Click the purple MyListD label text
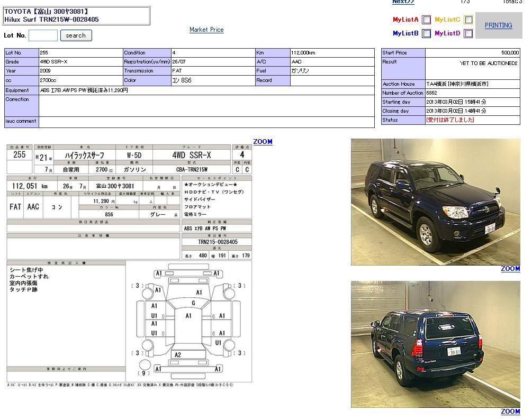The width and height of the screenshot is (532, 420). [x=447, y=33]
